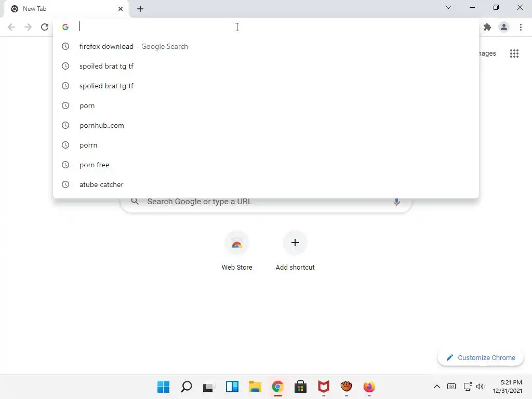Open File Explorer from the taskbar
532x399 pixels.
click(x=255, y=387)
